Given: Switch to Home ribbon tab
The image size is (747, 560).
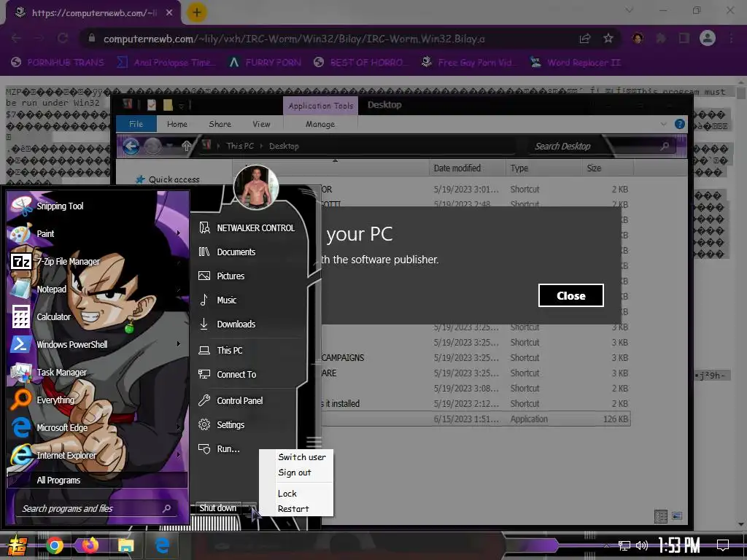Looking at the screenshot, I should tap(177, 124).
